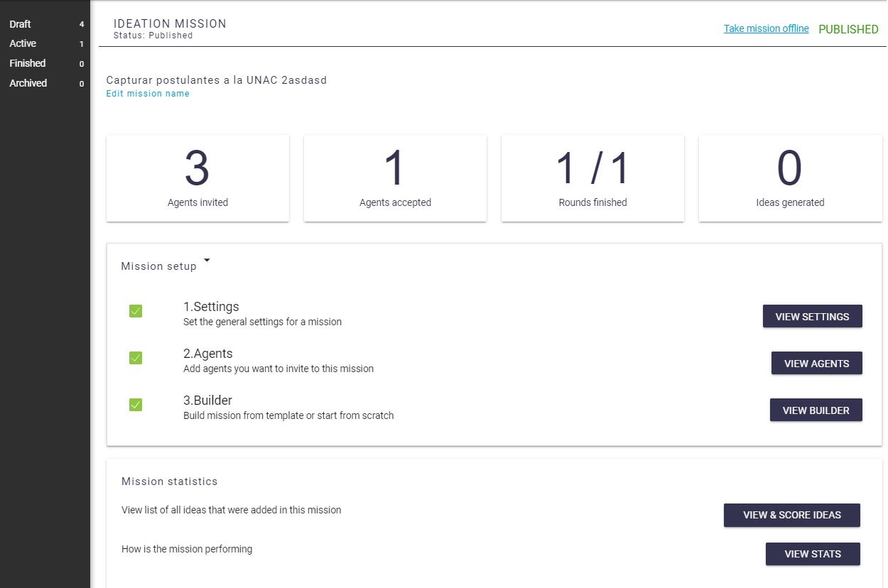Open the View Builder button
888x588 pixels.
tap(816, 410)
